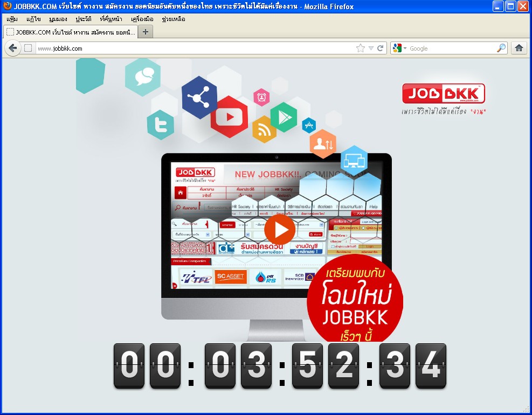
Task: Bookmark page with the star icon
Action: point(360,48)
